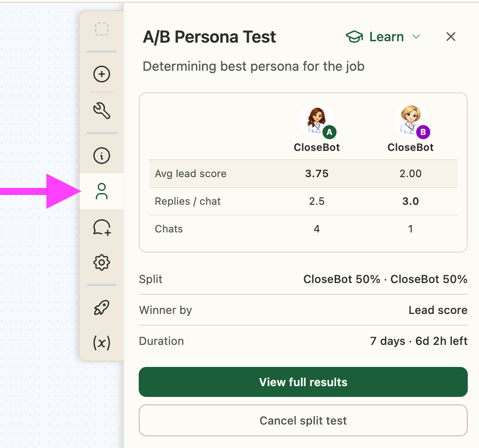Image resolution: width=479 pixels, height=448 pixels.
Task: Click the Lead score winner value
Action: pos(438,310)
